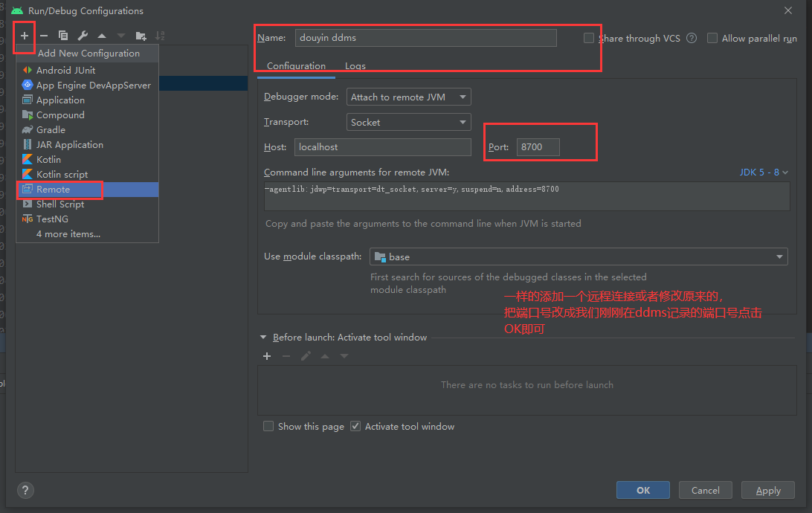Collapse the Before launch section
This screenshot has height=513, width=812.
coord(263,338)
